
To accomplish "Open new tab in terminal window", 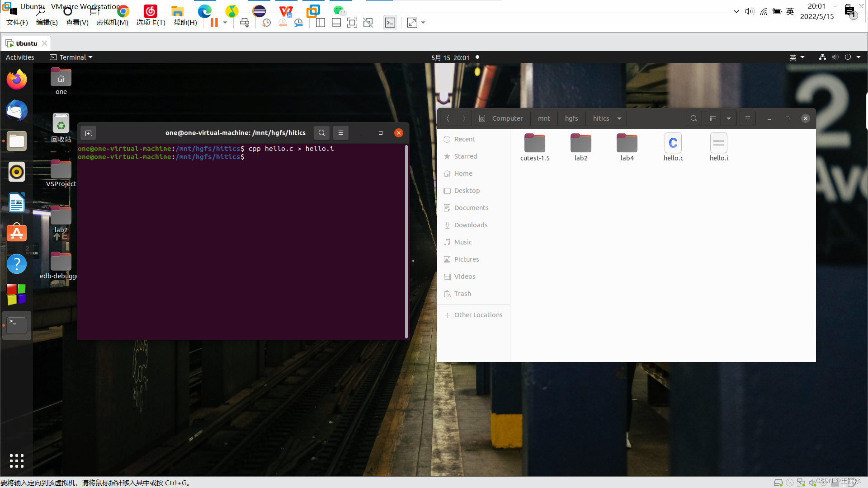I will 88,133.
